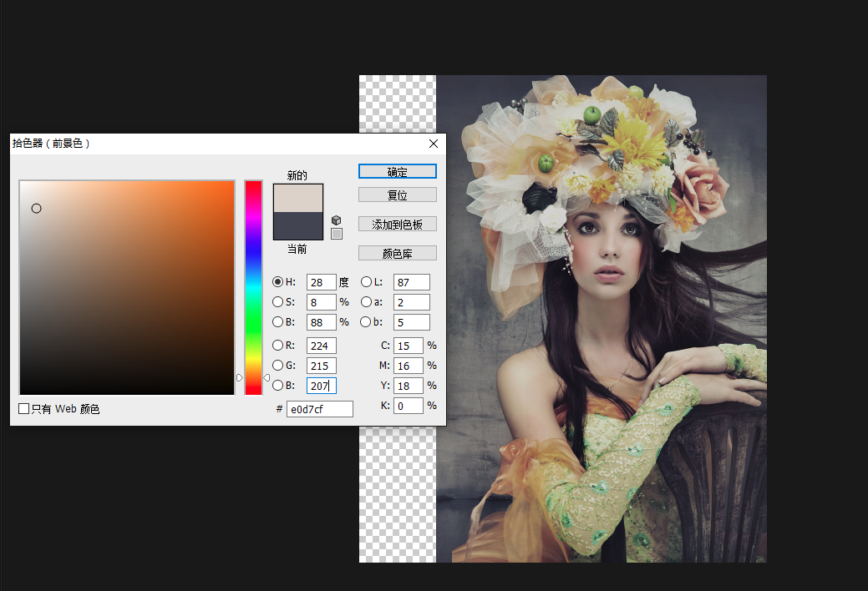Select the G green radio button
The height and width of the screenshot is (591, 868).
point(278,366)
